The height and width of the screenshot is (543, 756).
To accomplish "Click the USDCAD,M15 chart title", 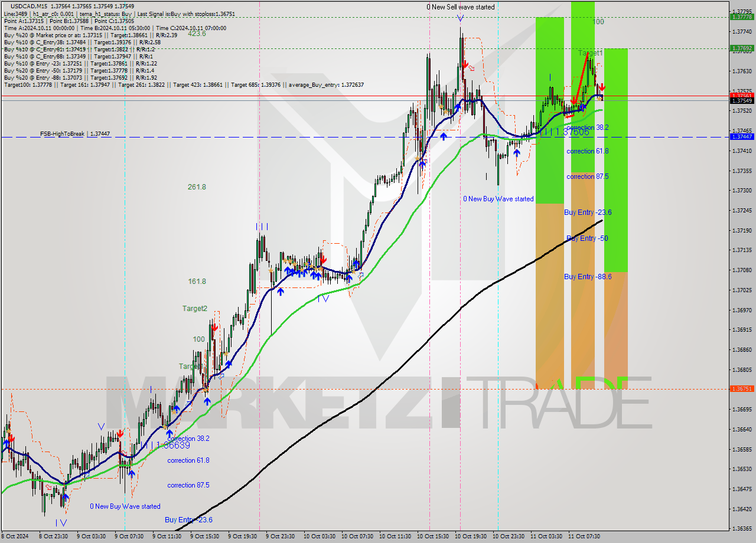I will (29, 6).
